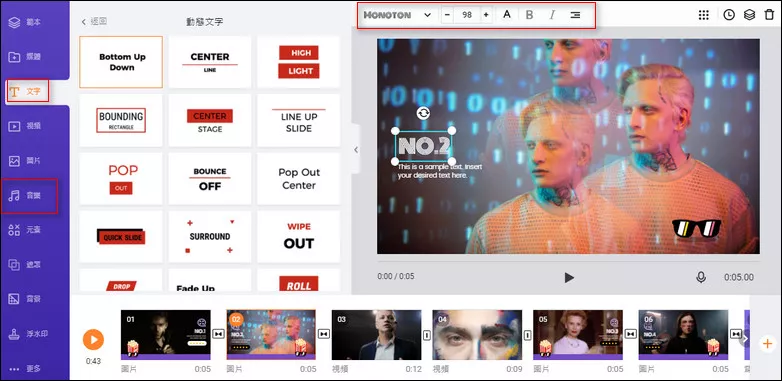Choose the Line Up Slide text style
The width and height of the screenshot is (782, 381).
point(299,120)
